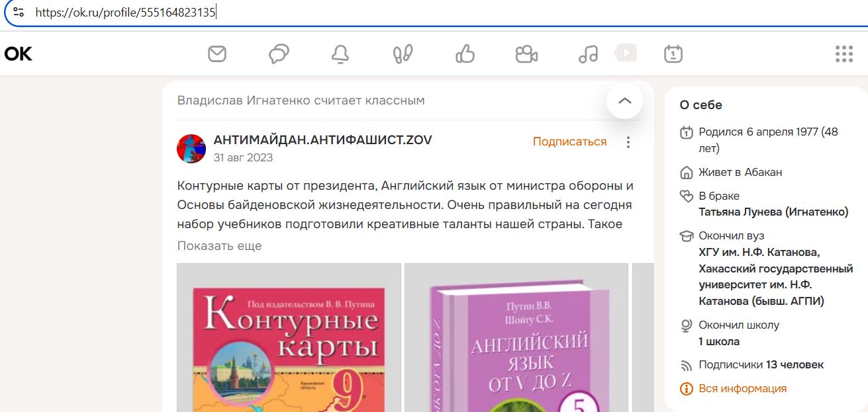The image size is (868, 412).
Task: Expand post text with Показать еще
Action: point(219,246)
